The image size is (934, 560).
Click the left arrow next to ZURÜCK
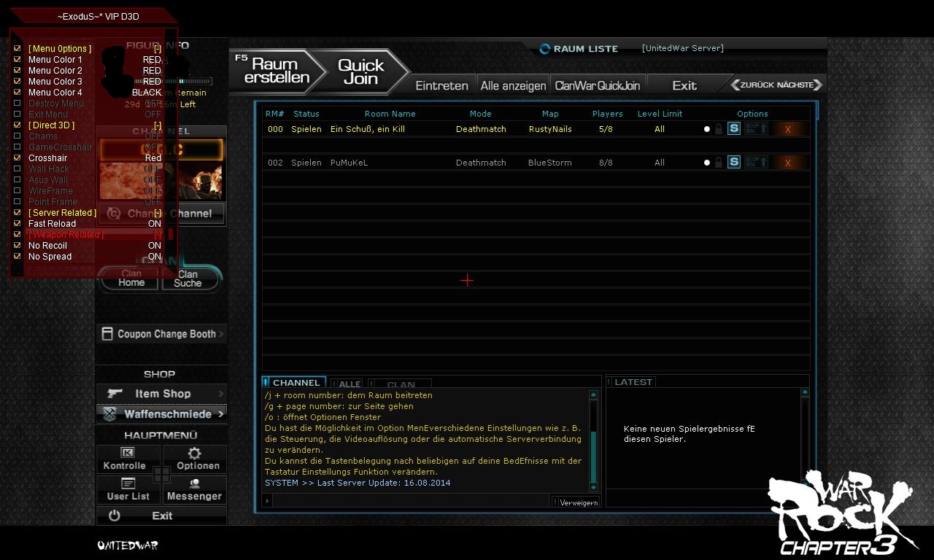[x=736, y=85]
